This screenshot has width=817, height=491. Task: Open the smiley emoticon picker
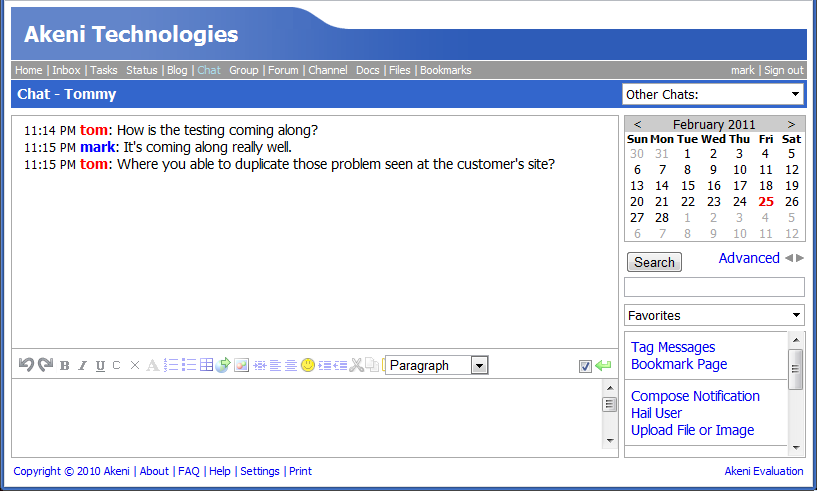click(x=308, y=365)
